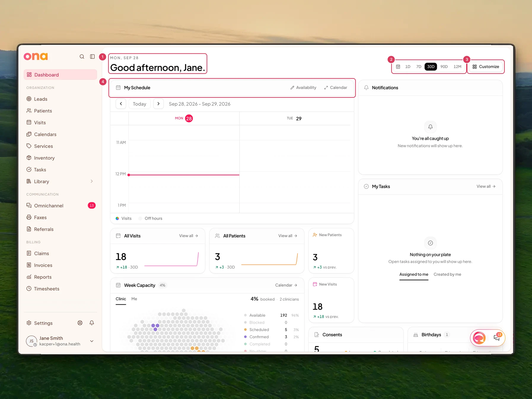Open the Dashboard page
Image resolution: width=532 pixels, height=399 pixels.
60,75
